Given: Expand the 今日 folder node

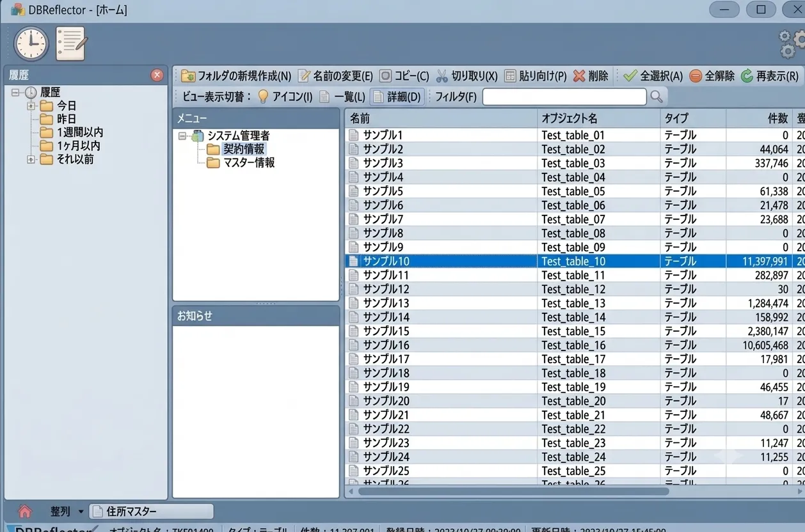Looking at the screenshot, I should tap(31, 106).
